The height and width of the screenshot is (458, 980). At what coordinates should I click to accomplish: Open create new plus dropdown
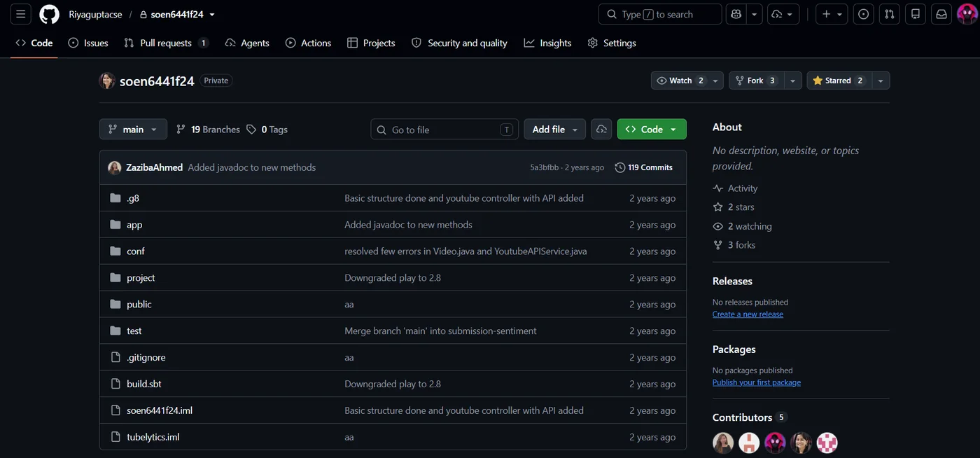pyautogui.click(x=832, y=14)
